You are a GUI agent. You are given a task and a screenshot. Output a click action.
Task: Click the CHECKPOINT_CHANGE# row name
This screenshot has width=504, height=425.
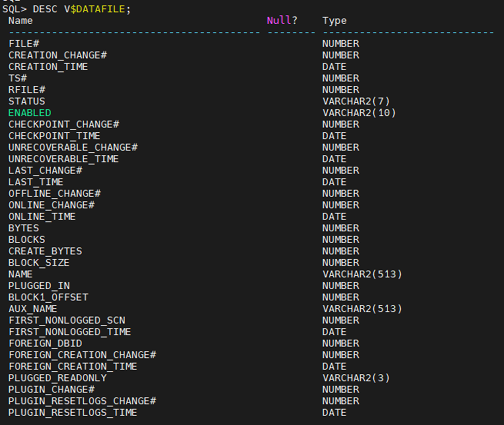pyautogui.click(x=64, y=124)
